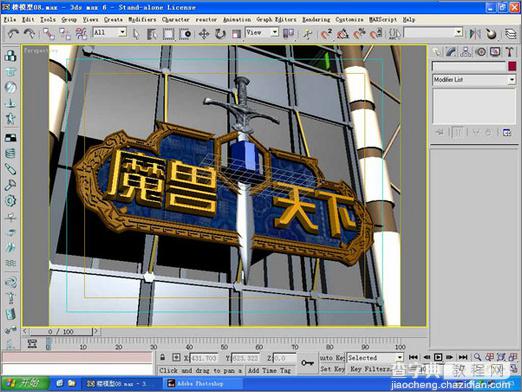Switch to the Utilities hammer tab
The width and height of the screenshot is (522, 392).
point(509,52)
